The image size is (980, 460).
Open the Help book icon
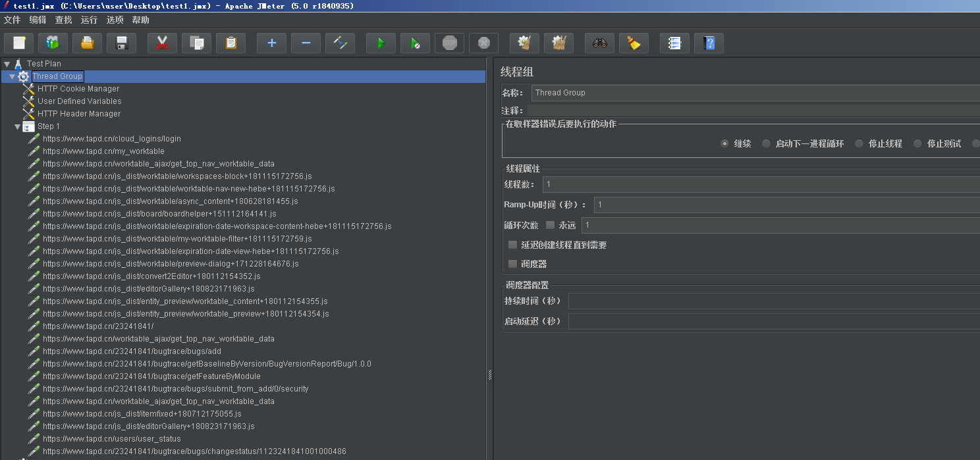pyautogui.click(x=709, y=43)
